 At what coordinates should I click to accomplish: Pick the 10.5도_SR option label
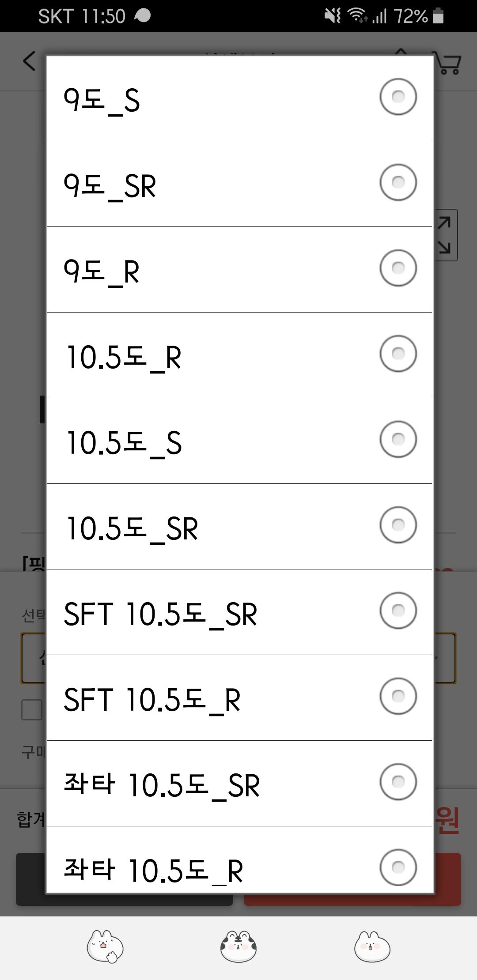132,528
